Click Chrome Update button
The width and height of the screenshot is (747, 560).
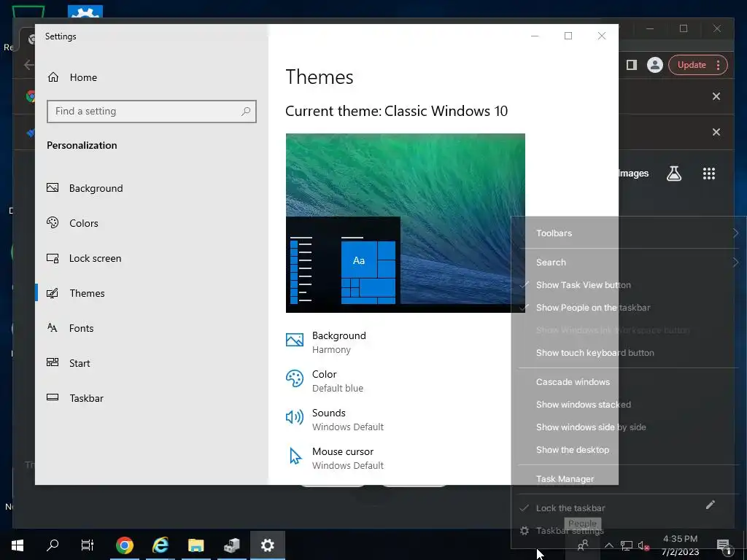pyautogui.click(x=692, y=65)
